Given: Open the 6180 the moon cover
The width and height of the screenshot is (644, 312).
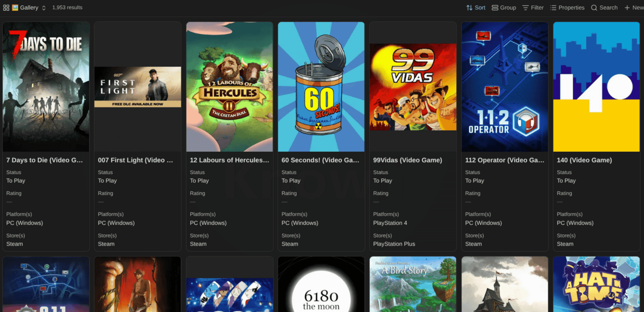Looking at the screenshot, I should [321, 284].
